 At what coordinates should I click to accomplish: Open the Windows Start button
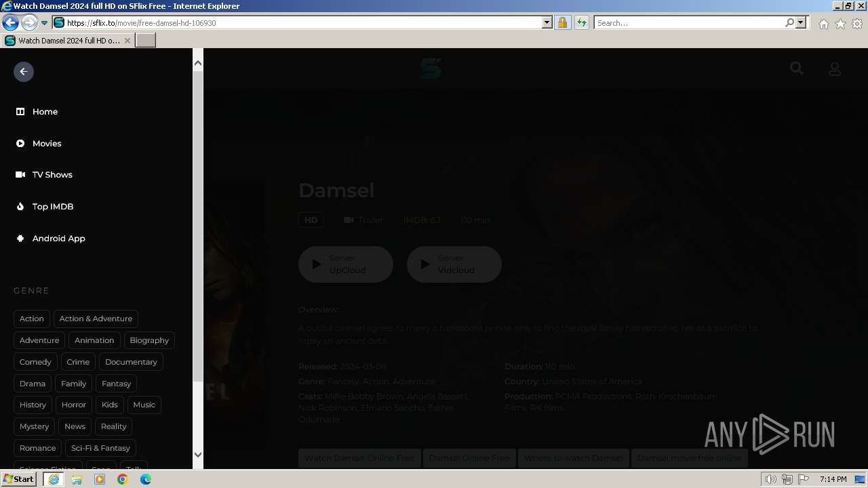pyautogui.click(x=18, y=479)
